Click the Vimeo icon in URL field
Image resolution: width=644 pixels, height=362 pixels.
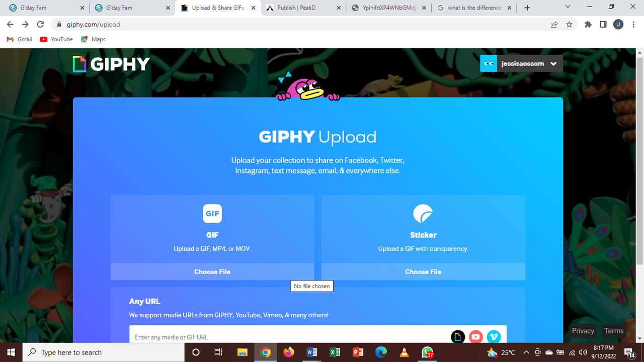pos(494,337)
